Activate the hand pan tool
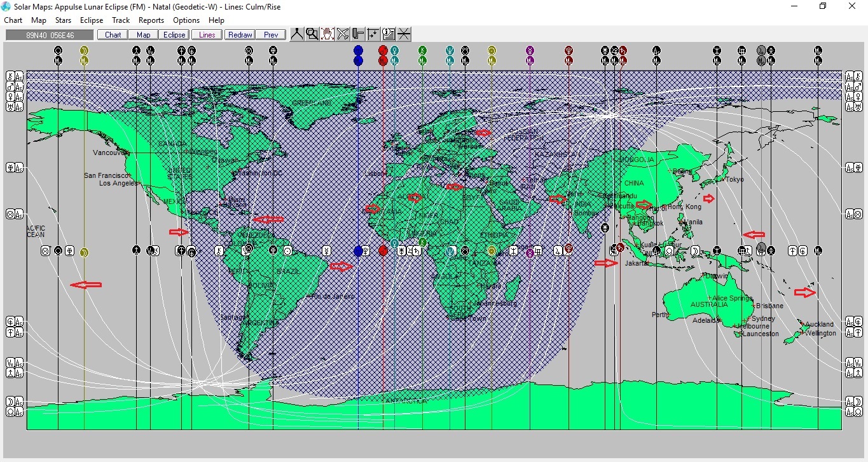Screen dimensions: 868x462 click(327, 34)
